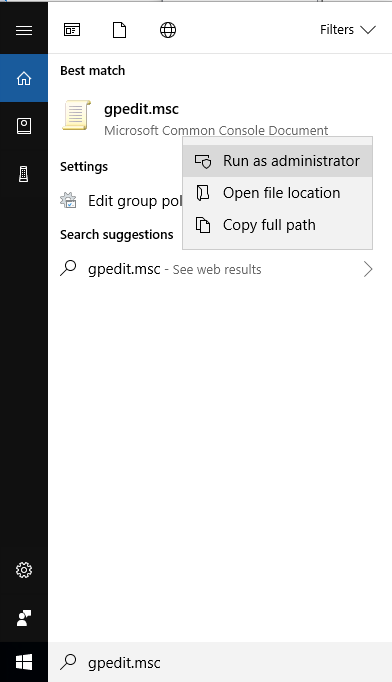
Task: Filter results by Documents icon
Action: (x=120, y=30)
